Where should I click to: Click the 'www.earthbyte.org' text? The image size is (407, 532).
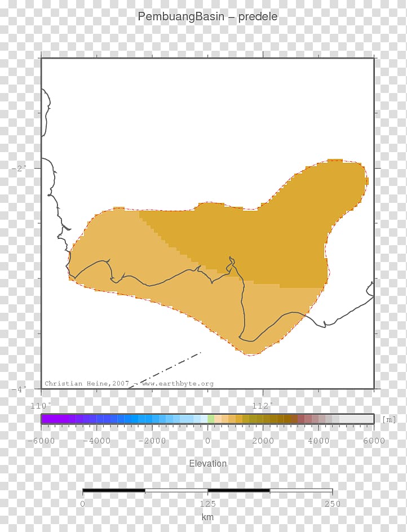(178, 384)
